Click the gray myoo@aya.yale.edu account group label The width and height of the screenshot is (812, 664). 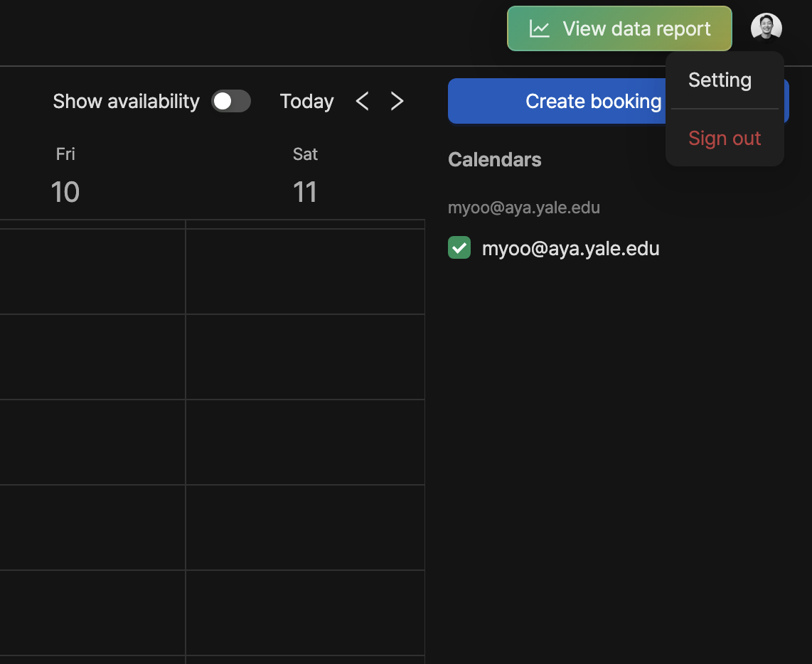click(x=523, y=208)
